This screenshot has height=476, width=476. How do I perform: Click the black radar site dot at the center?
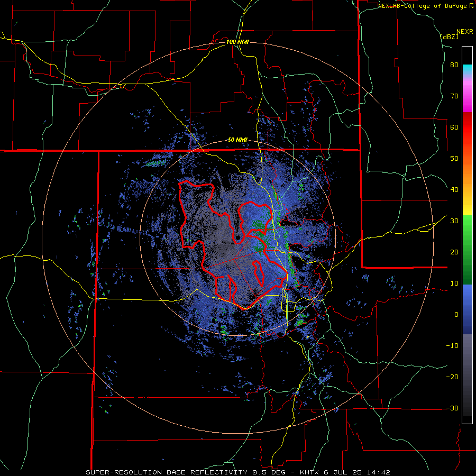(x=237, y=237)
